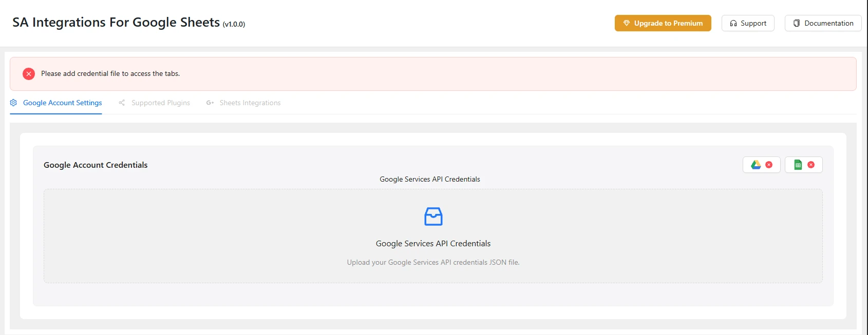Switch to the Supported Plugins tab

(154, 103)
